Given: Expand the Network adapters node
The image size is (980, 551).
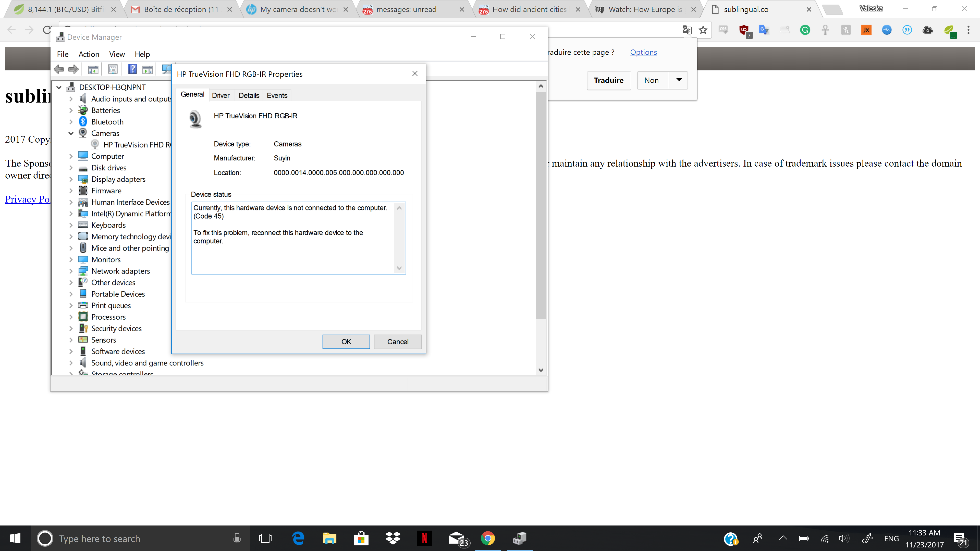Looking at the screenshot, I should 71,271.
